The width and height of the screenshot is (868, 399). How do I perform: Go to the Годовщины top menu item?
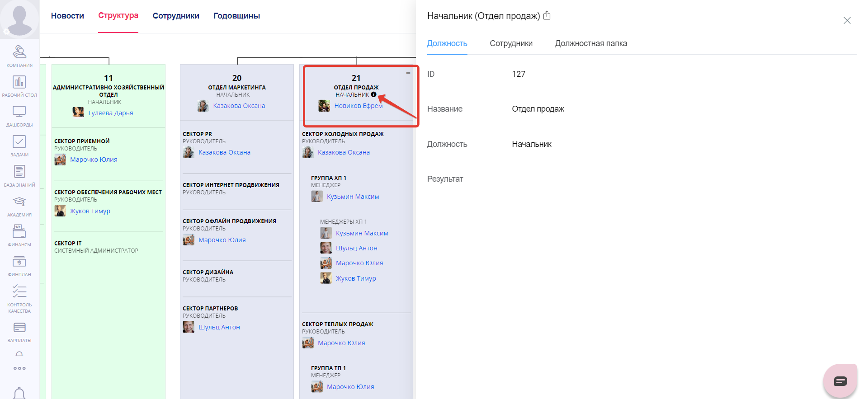coord(236,16)
